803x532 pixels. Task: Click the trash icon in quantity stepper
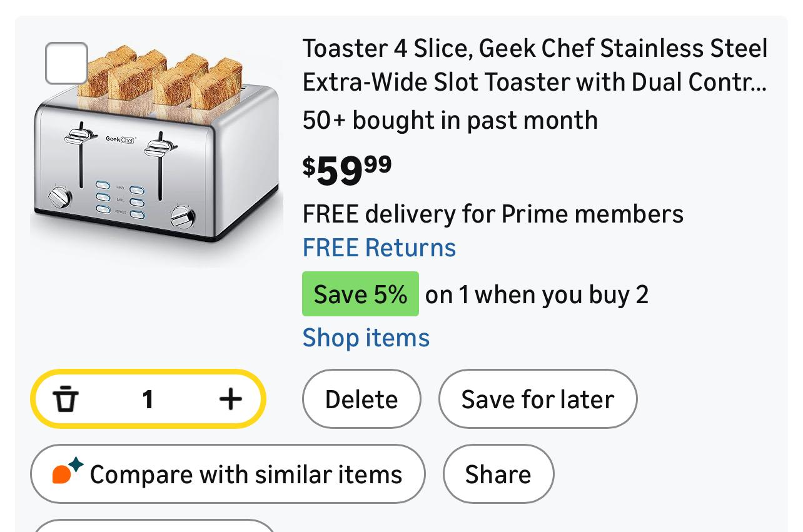[65, 399]
